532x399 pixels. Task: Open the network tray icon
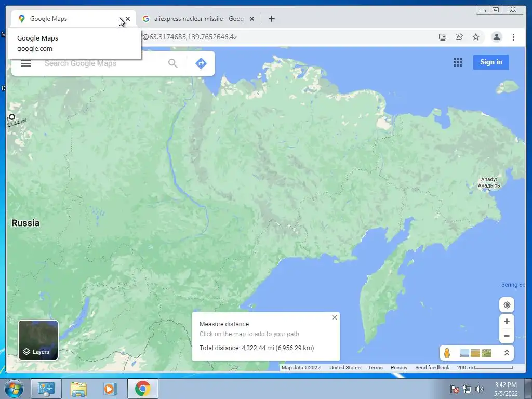pyautogui.click(x=467, y=389)
